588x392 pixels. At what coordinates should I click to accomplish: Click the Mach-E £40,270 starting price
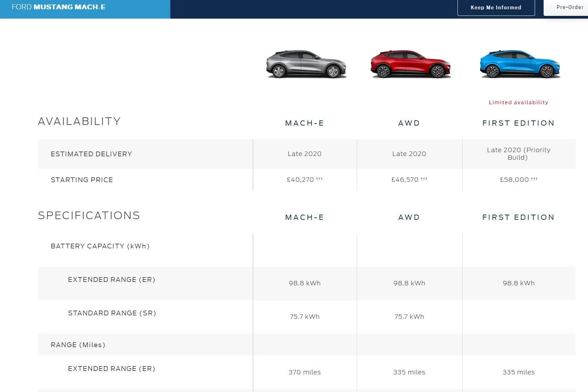pyautogui.click(x=305, y=180)
